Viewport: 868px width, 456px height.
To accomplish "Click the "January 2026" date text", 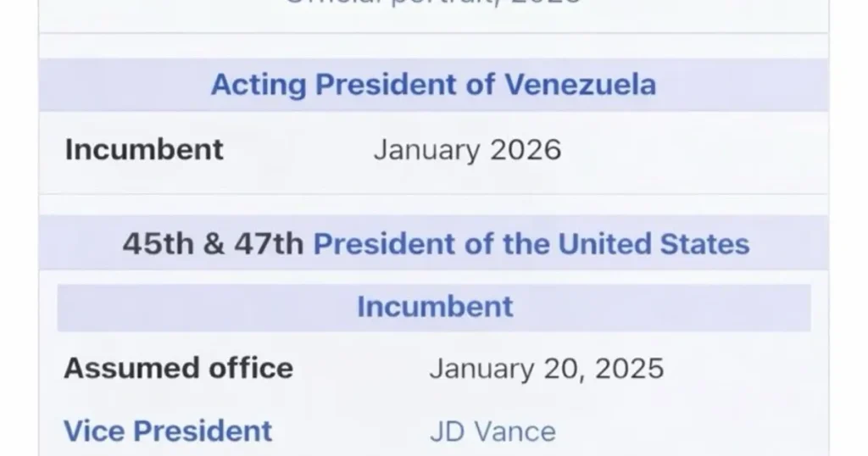I will [467, 150].
